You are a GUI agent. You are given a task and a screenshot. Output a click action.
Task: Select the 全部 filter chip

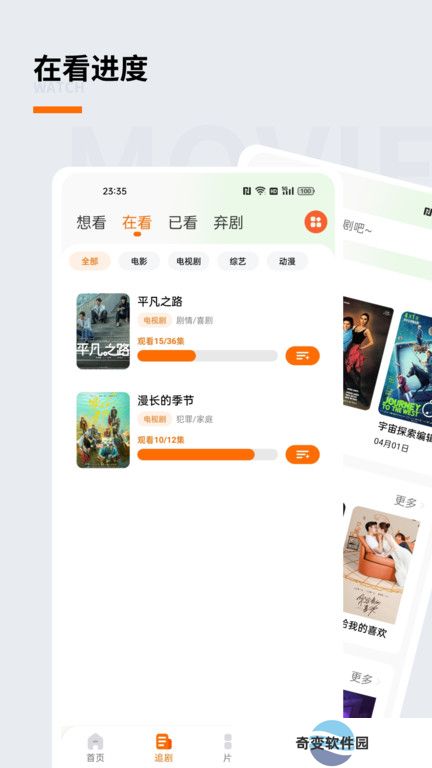pos(90,261)
